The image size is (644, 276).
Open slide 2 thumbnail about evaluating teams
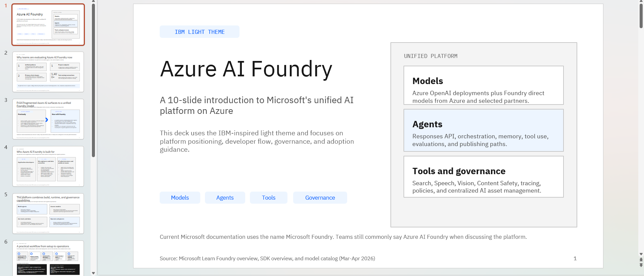pyautogui.click(x=48, y=72)
